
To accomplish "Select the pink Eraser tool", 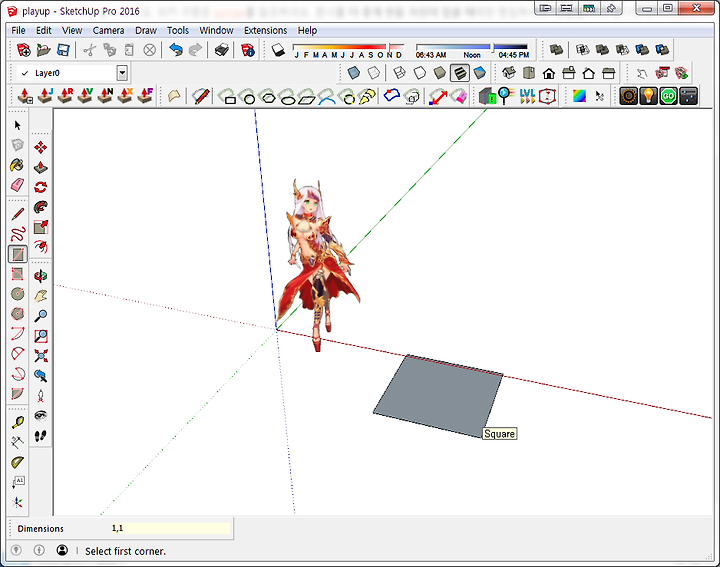I will [17, 185].
